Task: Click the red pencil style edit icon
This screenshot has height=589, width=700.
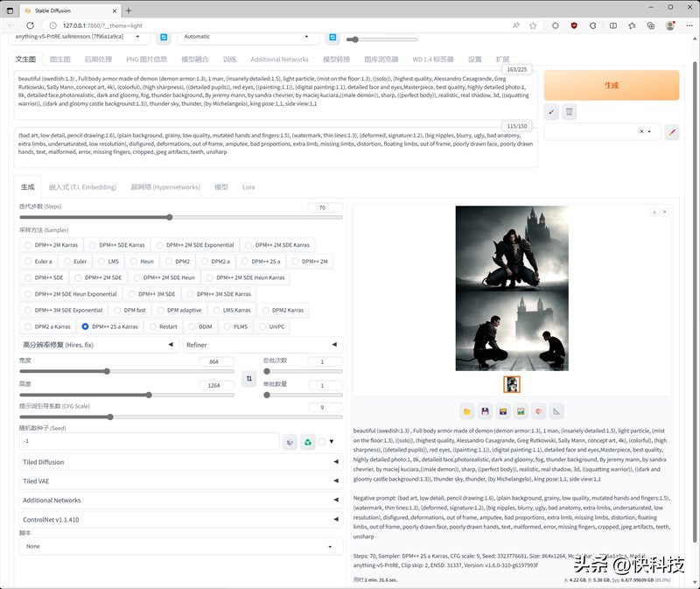Action: click(672, 132)
